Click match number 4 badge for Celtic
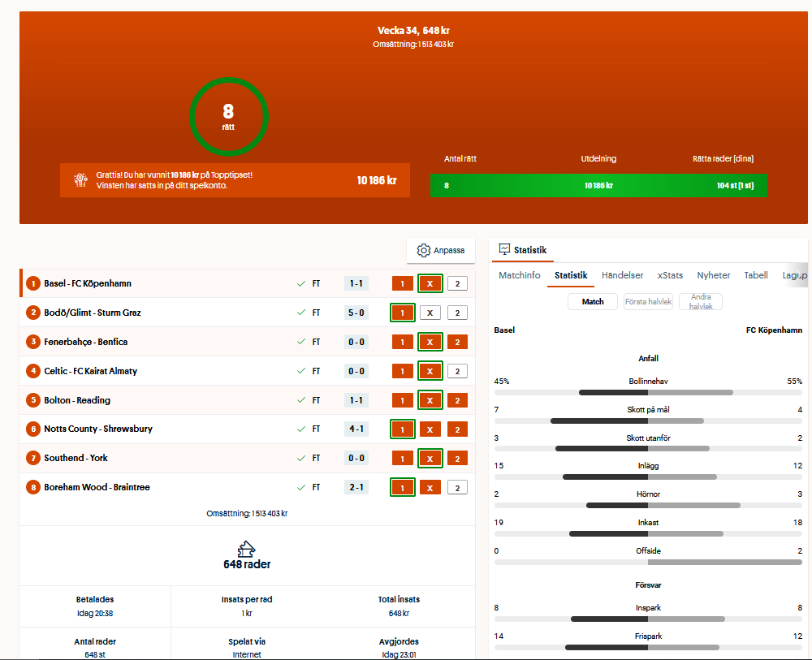The image size is (812, 660). [x=33, y=371]
